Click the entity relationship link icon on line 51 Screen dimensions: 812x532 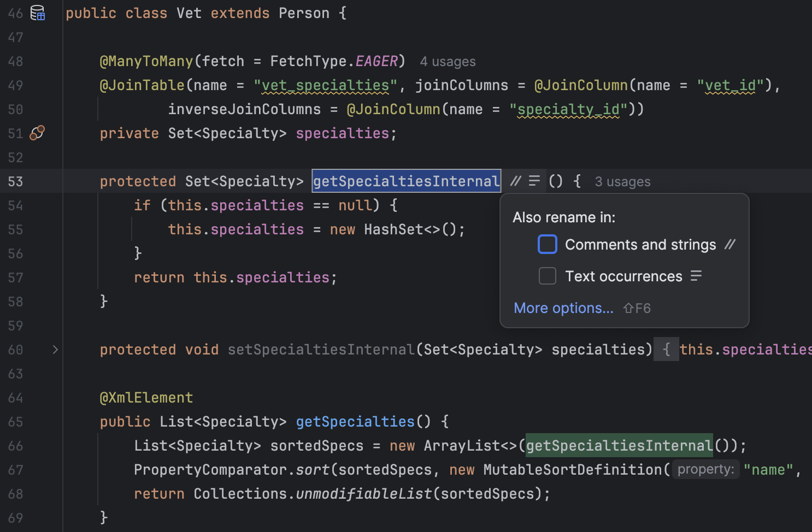(37, 133)
